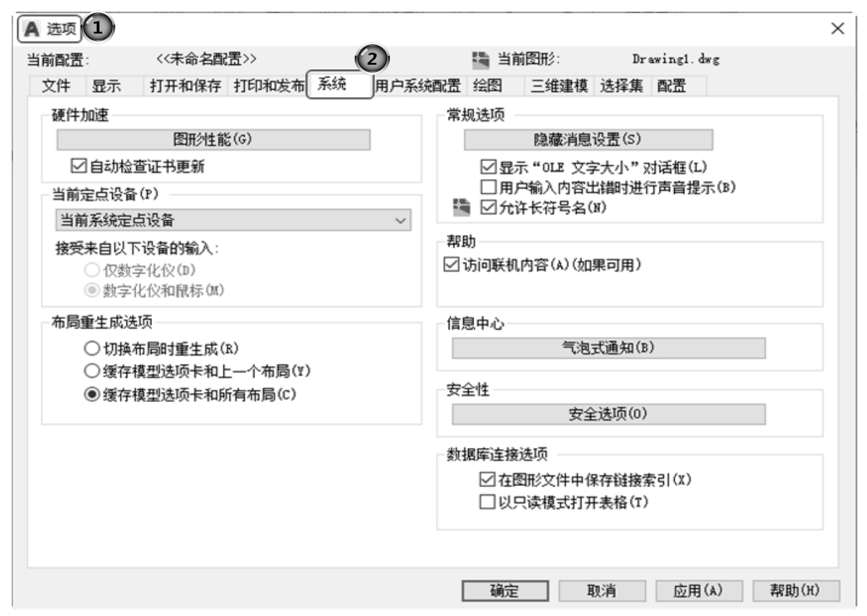Click the 取消 button

[602, 591]
